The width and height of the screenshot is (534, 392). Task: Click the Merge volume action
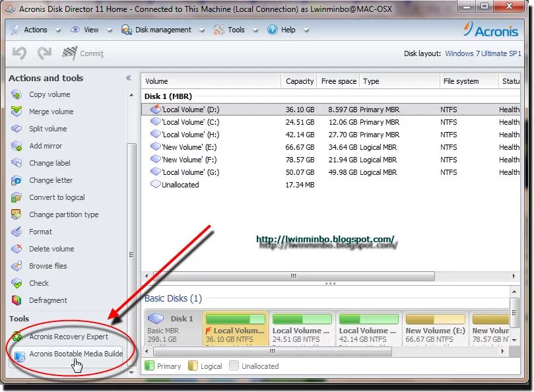tap(51, 112)
